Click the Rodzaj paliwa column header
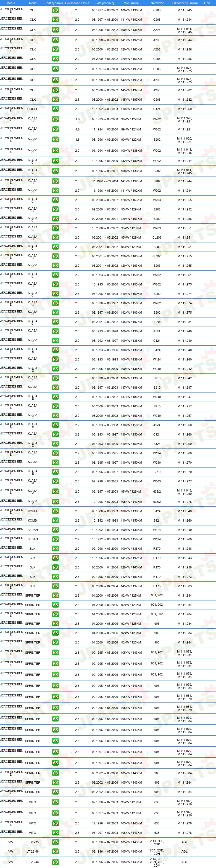Screen dimensions: 216x868 [54, 3]
